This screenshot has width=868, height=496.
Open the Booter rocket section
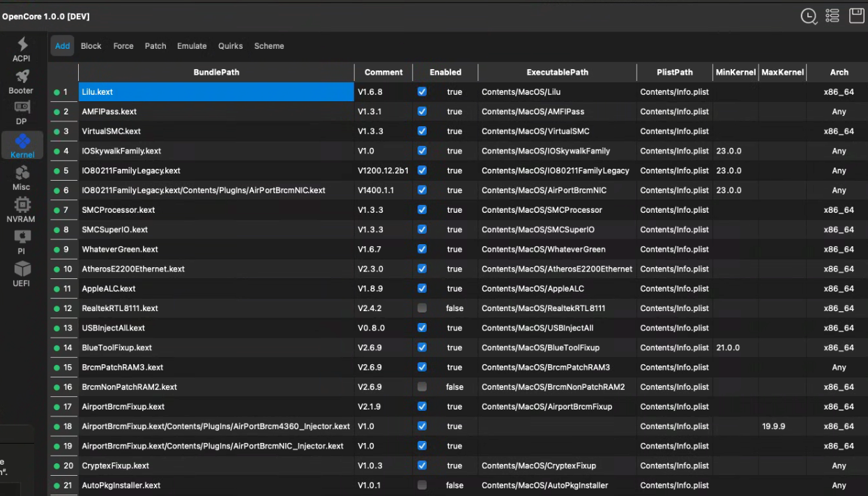pyautogui.click(x=22, y=81)
